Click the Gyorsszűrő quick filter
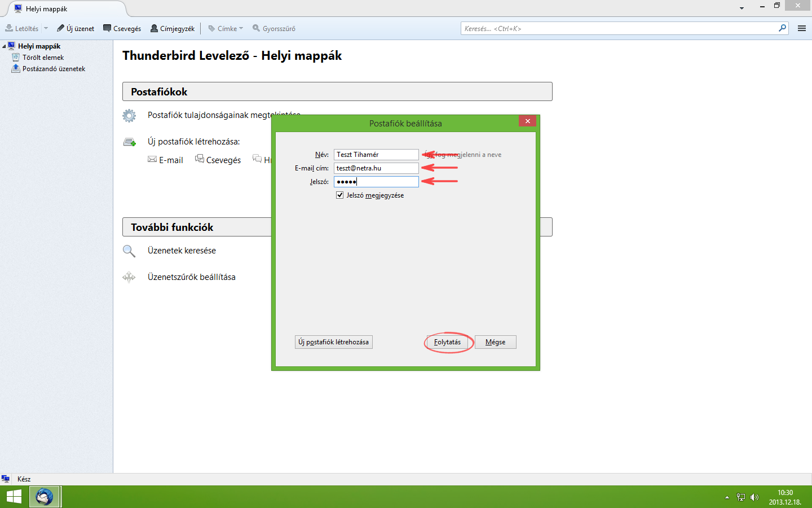Screen dimensions: 812x508 pos(274,28)
